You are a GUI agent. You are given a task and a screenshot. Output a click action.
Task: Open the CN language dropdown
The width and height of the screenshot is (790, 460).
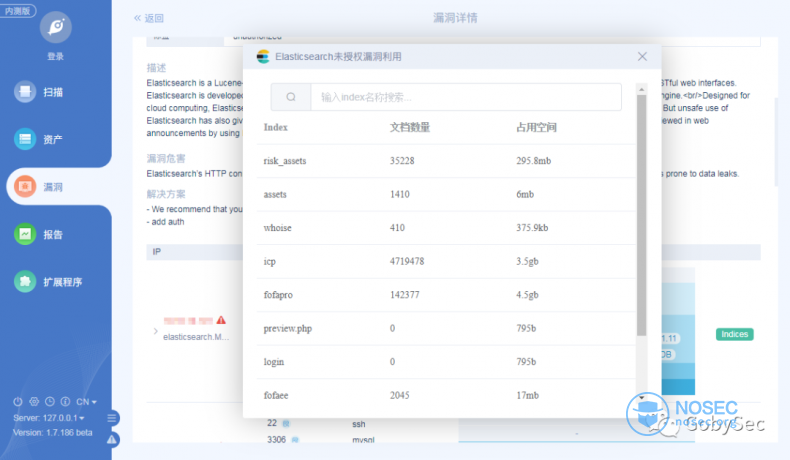pos(86,402)
